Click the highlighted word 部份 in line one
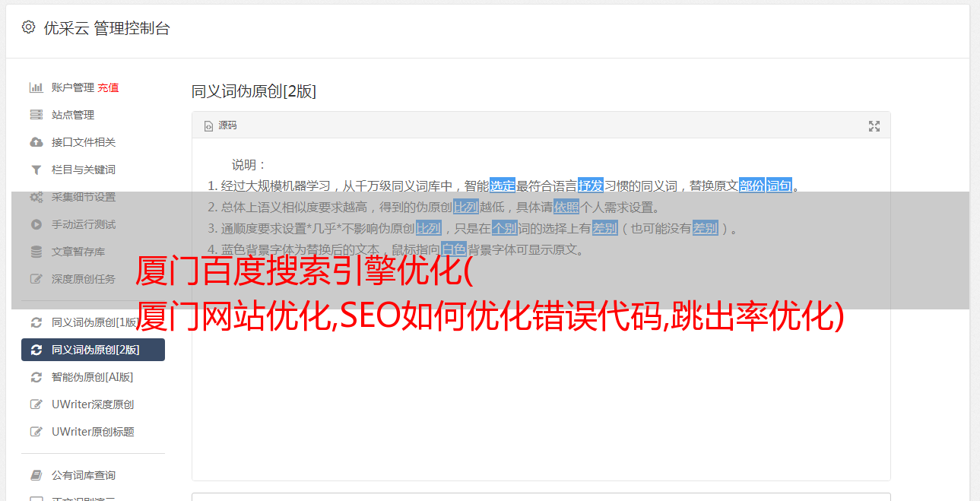Screen dimensions: 980x501 [752, 185]
